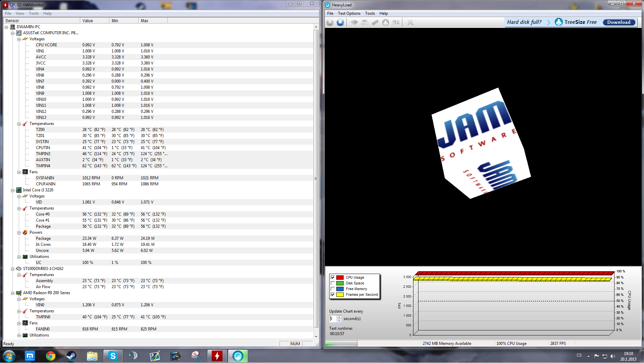The image size is (644, 363).
Task: Click the Intel Core i3 3220 chip icon
Action: [x=19, y=190]
